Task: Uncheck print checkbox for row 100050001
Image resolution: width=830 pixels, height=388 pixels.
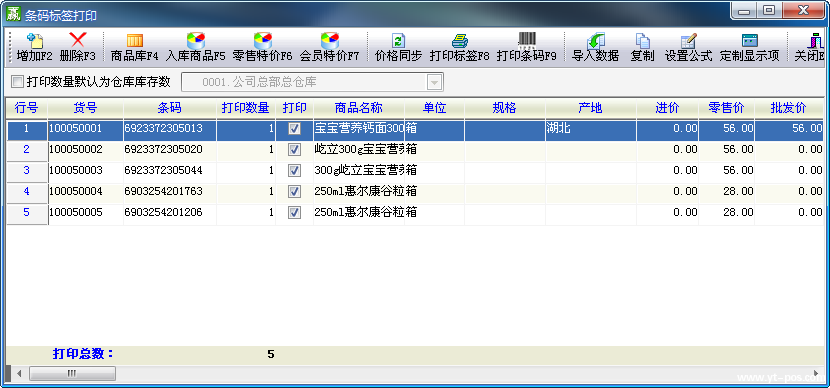Action: [294, 129]
